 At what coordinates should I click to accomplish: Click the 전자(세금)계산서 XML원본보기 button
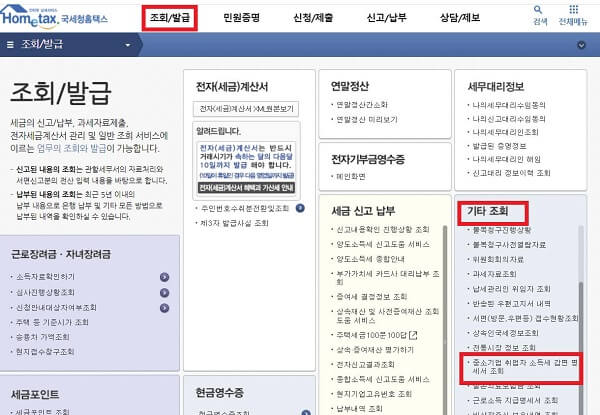tap(246, 109)
